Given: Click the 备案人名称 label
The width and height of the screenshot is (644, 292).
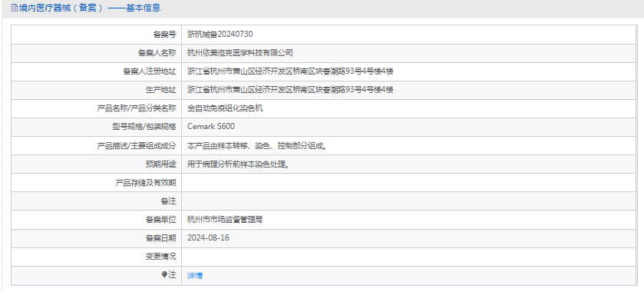Looking at the screenshot, I should click(x=157, y=53).
